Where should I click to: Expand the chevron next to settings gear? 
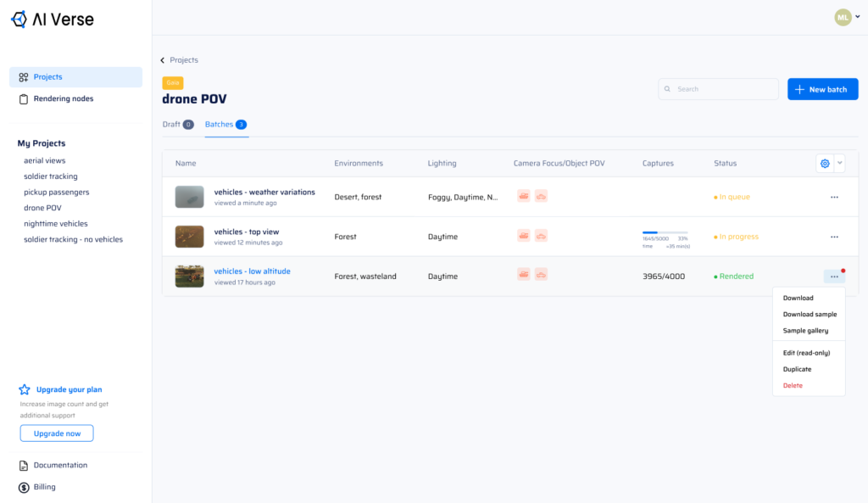coord(840,164)
